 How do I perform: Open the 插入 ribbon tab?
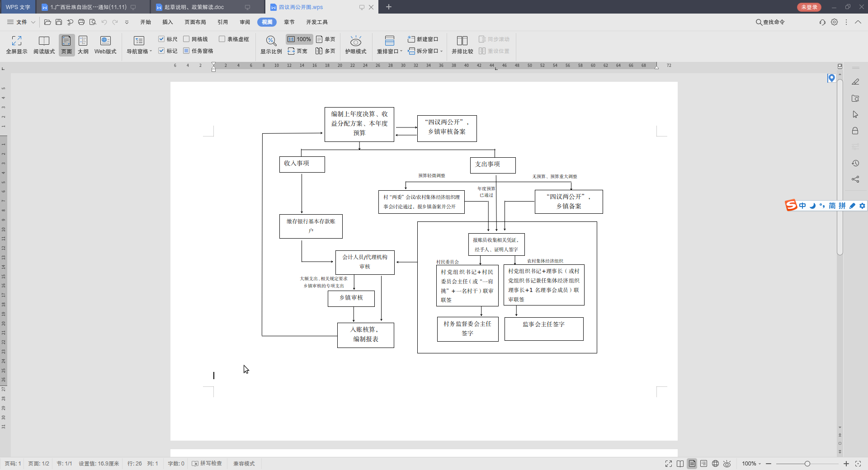coord(168,22)
